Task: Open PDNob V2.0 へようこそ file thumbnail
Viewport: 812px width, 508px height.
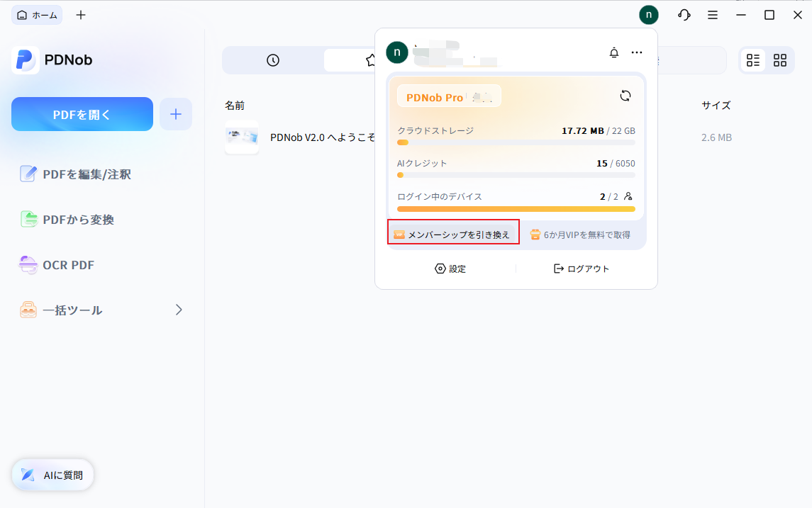Action: pyautogui.click(x=242, y=137)
